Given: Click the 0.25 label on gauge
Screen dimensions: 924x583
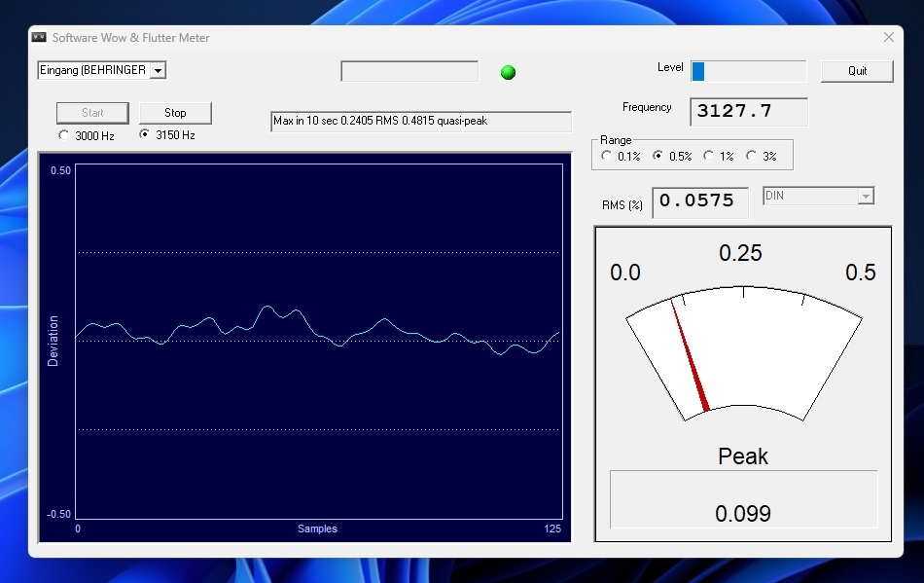Looking at the screenshot, I should [740, 253].
